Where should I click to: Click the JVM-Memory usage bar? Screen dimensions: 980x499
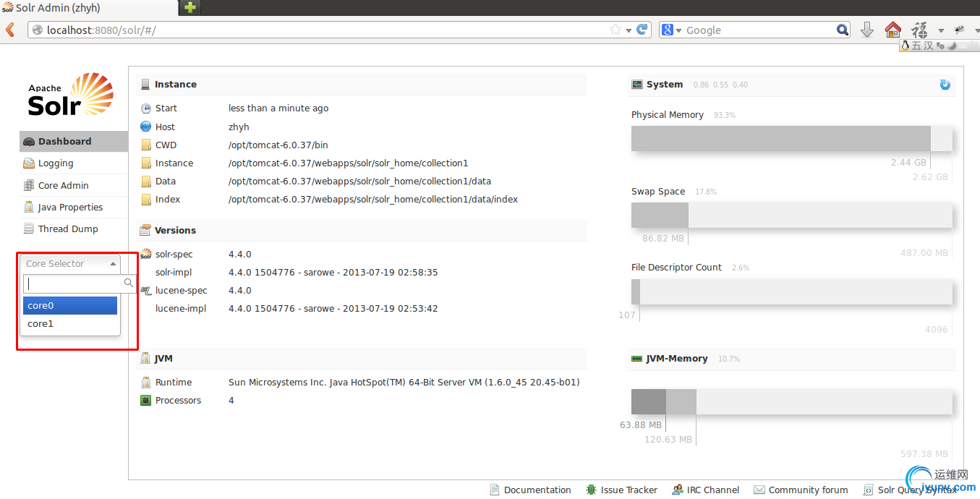pos(792,401)
